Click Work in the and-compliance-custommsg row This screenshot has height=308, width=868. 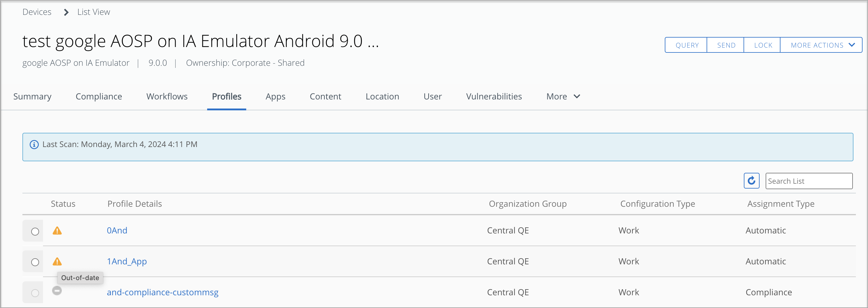(x=628, y=292)
